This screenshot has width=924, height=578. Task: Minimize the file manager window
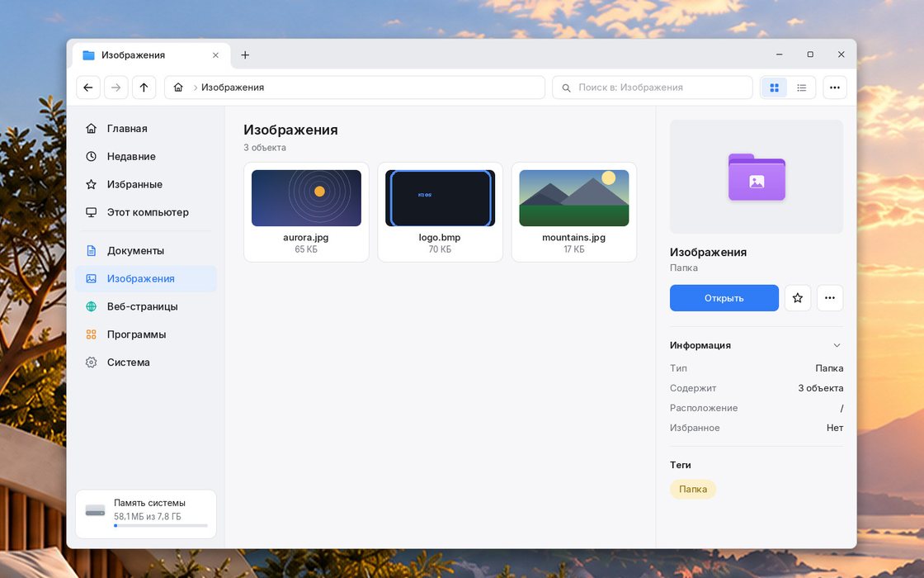(x=779, y=54)
